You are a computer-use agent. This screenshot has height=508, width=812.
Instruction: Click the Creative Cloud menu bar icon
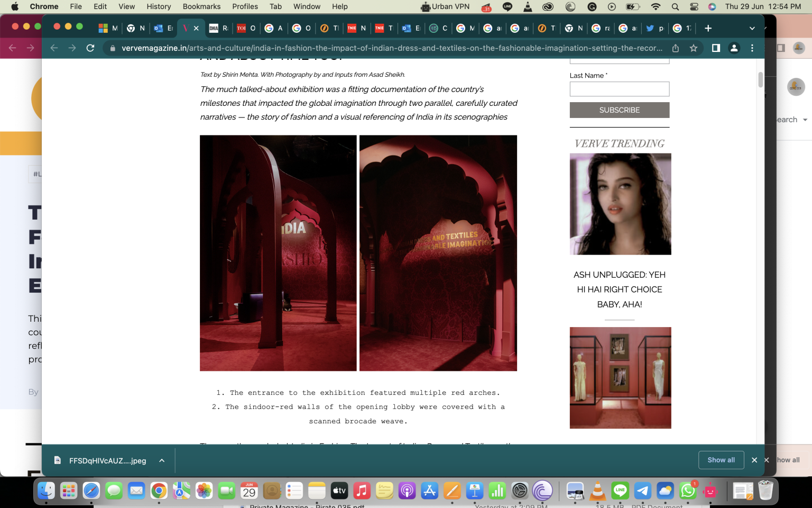(548, 6)
